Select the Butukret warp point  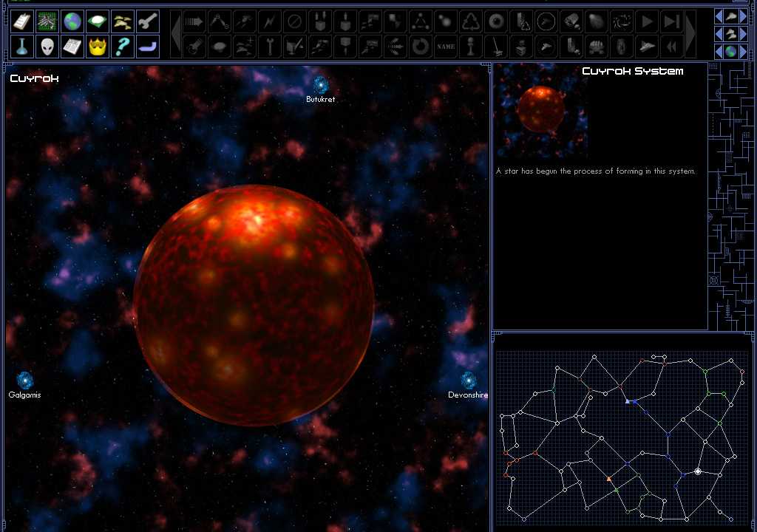coord(320,85)
